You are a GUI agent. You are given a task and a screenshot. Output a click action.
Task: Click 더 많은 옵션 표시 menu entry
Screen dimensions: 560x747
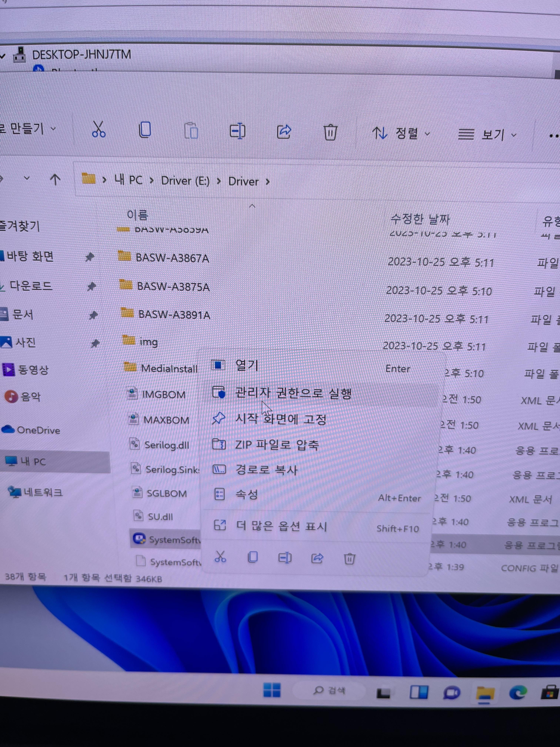pyautogui.click(x=281, y=526)
